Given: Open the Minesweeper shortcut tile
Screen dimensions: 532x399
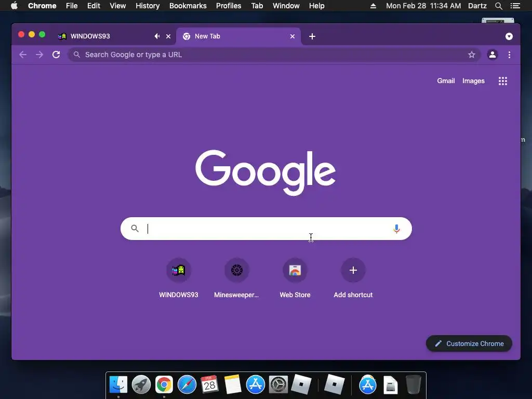Looking at the screenshot, I should pyautogui.click(x=236, y=278).
